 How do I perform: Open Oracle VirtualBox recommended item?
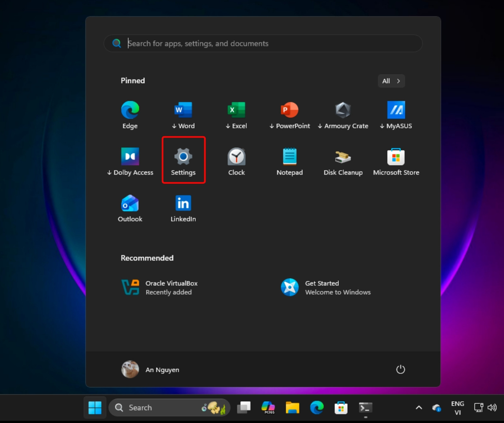(x=160, y=288)
